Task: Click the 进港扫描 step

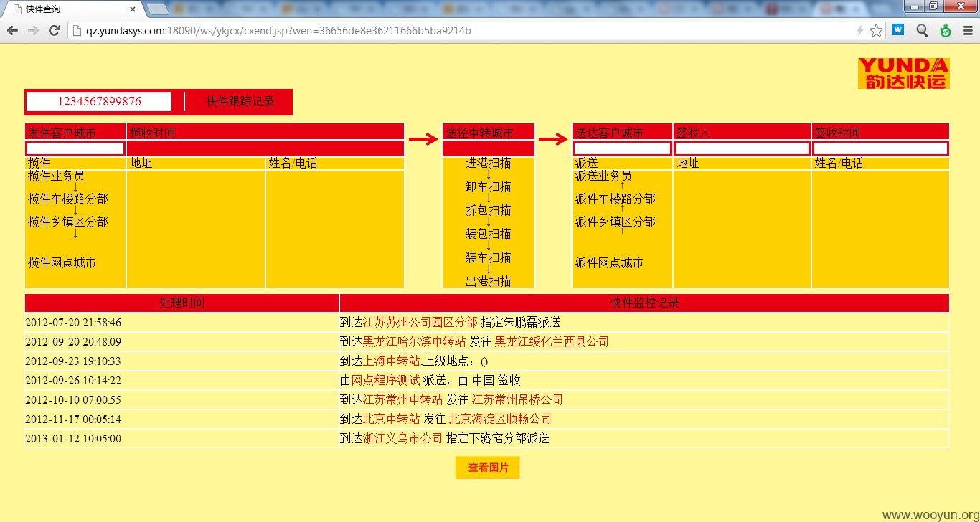Action: click(x=489, y=163)
